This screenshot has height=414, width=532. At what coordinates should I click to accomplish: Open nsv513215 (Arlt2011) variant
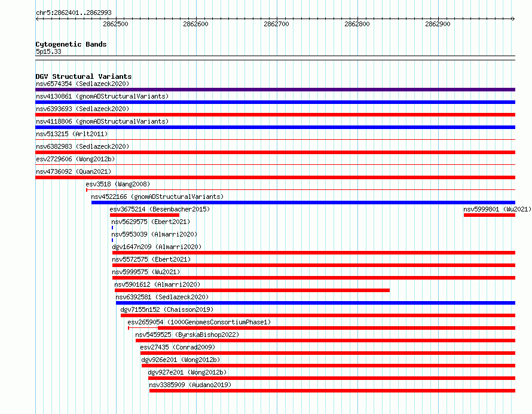point(72,134)
